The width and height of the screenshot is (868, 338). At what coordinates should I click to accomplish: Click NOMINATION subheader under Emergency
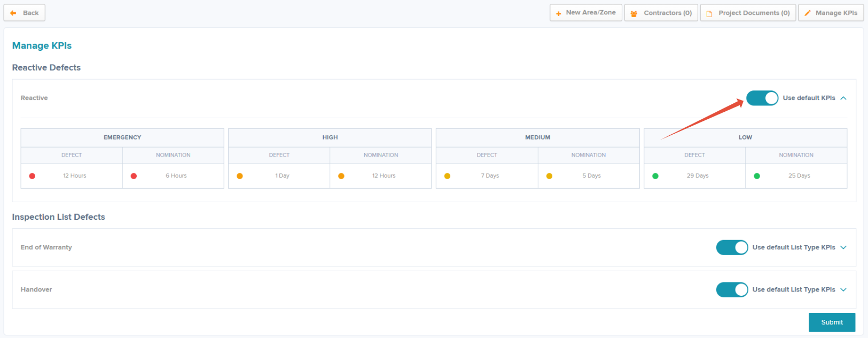pyautogui.click(x=173, y=155)
